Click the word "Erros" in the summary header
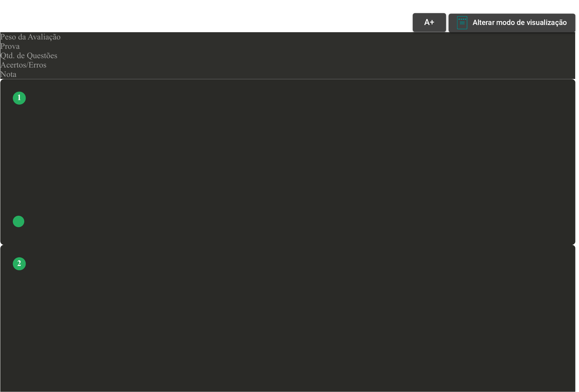579x392 pixels. [37, 65]
